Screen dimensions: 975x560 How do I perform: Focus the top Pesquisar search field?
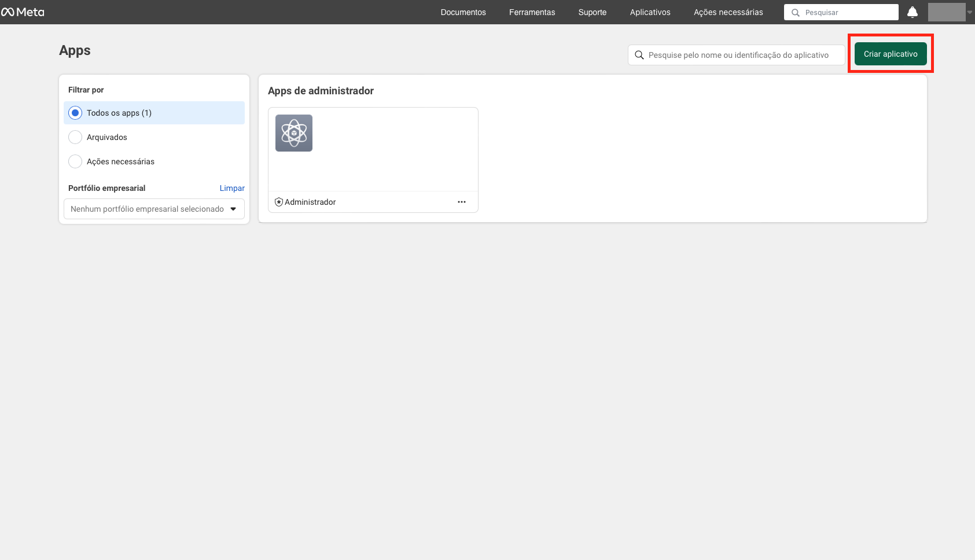point(841,12)
